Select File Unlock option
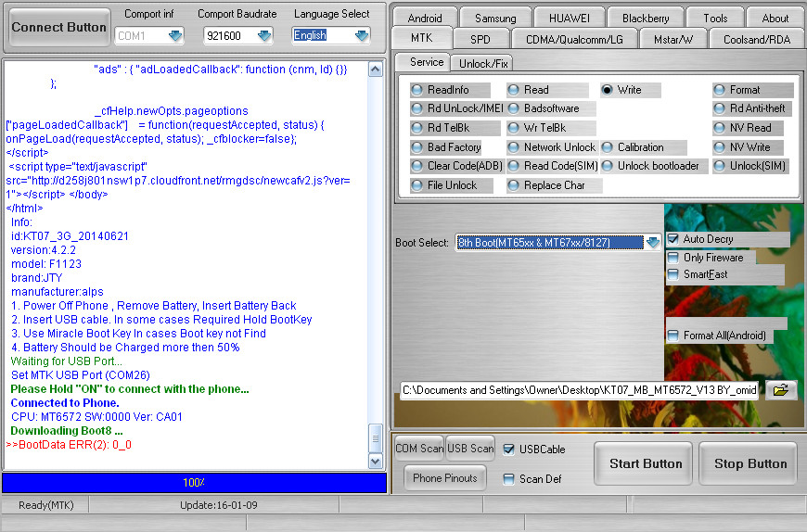 [452, 185]
